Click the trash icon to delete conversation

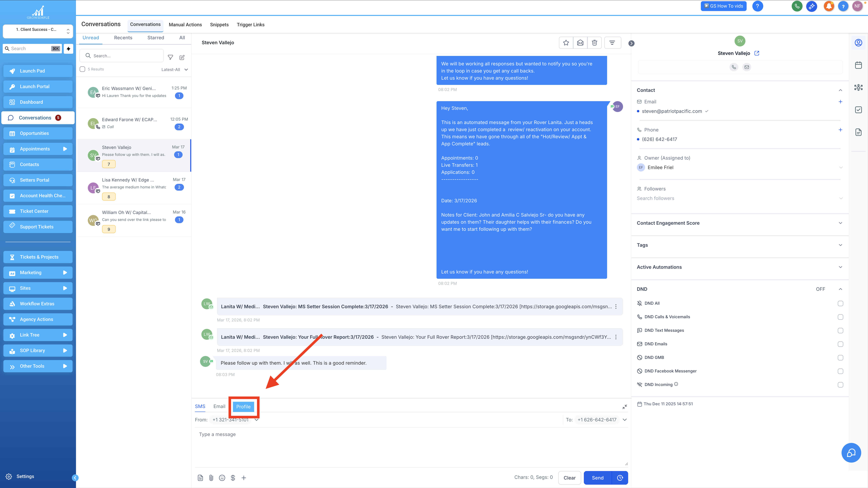[x=594, y=43]
